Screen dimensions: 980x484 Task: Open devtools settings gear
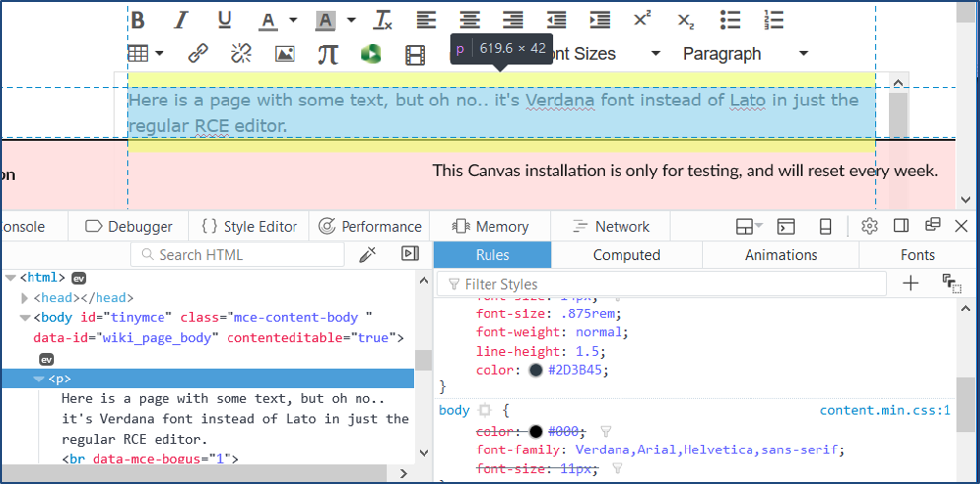click(870, 226)
